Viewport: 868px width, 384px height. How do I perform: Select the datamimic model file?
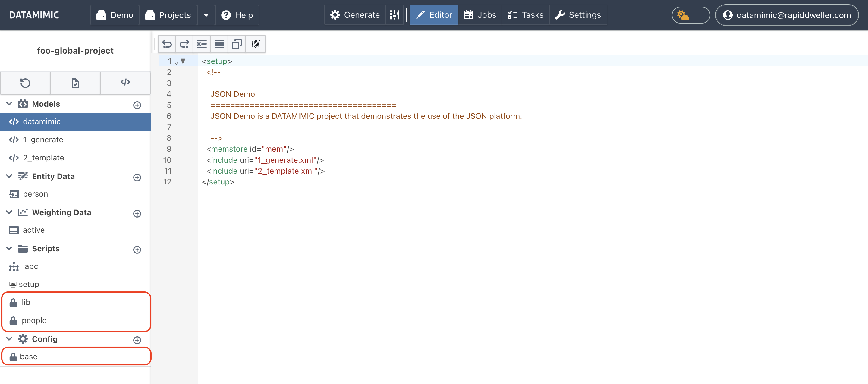[x=75, y=122]
